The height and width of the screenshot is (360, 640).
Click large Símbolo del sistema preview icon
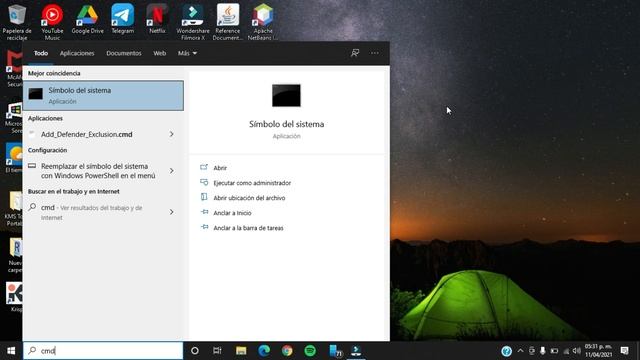point(287,96)
